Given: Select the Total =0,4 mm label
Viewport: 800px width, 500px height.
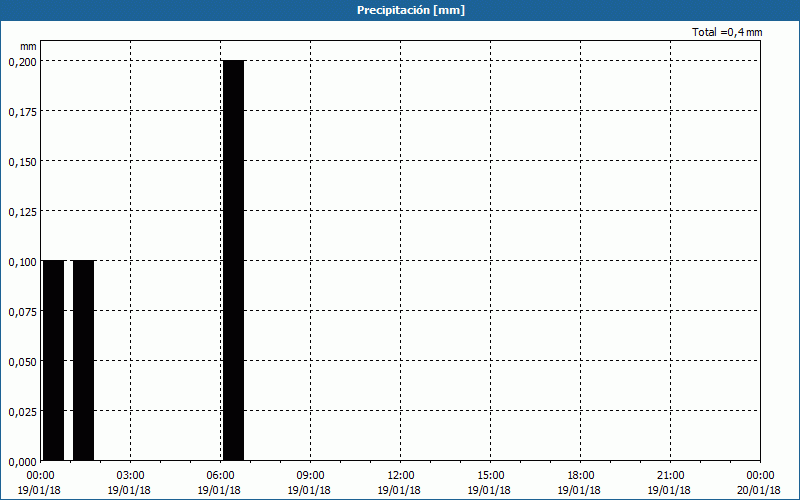Looking at the screenshot, I should 727,32.
